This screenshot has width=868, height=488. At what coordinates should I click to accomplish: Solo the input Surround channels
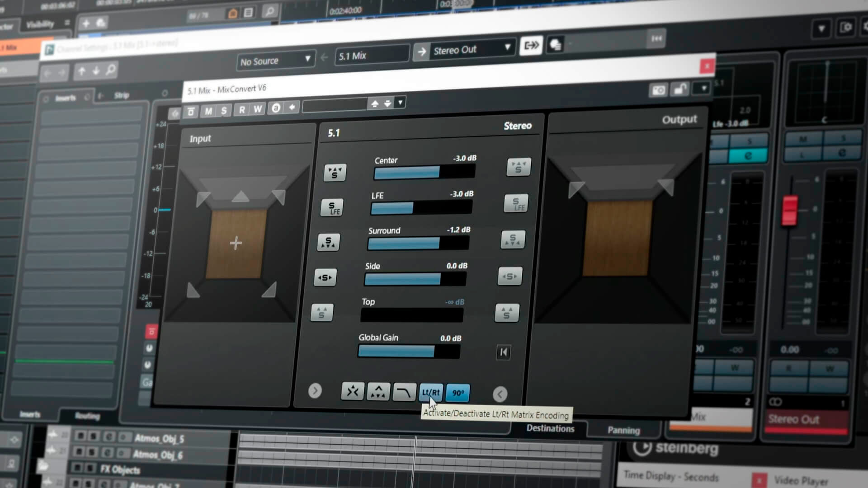[x=329, y=242]
